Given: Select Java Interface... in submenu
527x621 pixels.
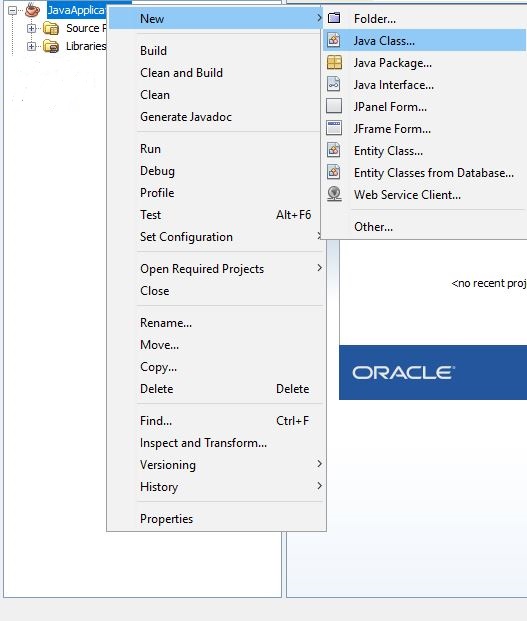Looking at the screenshot, I should coord(425,85).
